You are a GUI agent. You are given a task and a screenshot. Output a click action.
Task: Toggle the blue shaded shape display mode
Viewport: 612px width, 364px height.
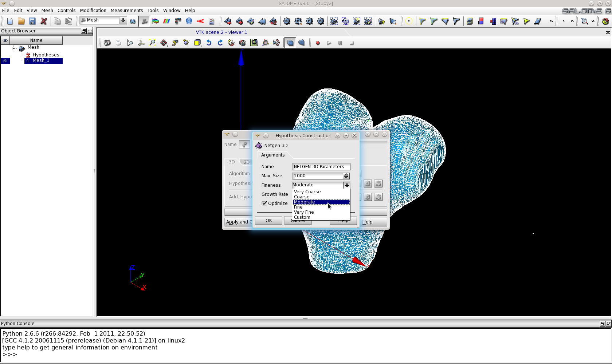(x=302, y=43)
